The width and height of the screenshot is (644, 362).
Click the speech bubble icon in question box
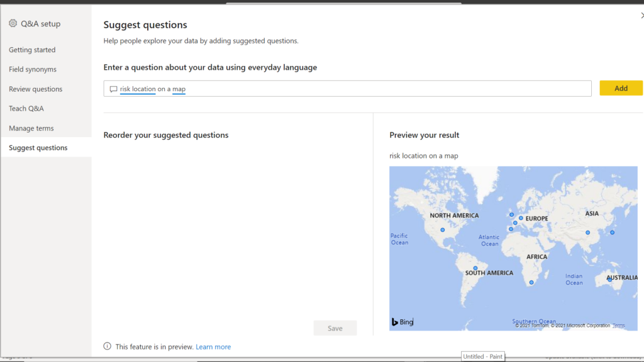pyautogui.click(x=115, y=89)
